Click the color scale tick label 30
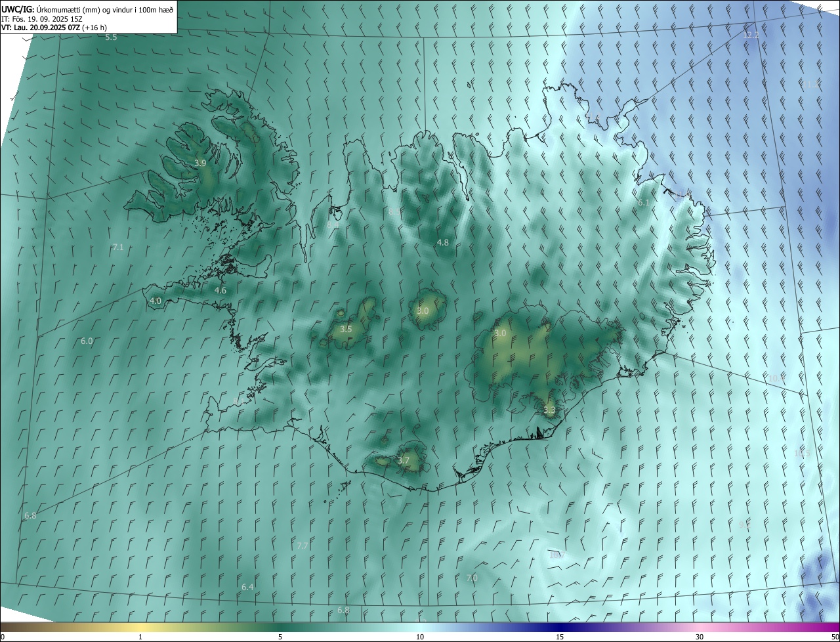This screenshot has height=642, width=840. click(700, 637)
